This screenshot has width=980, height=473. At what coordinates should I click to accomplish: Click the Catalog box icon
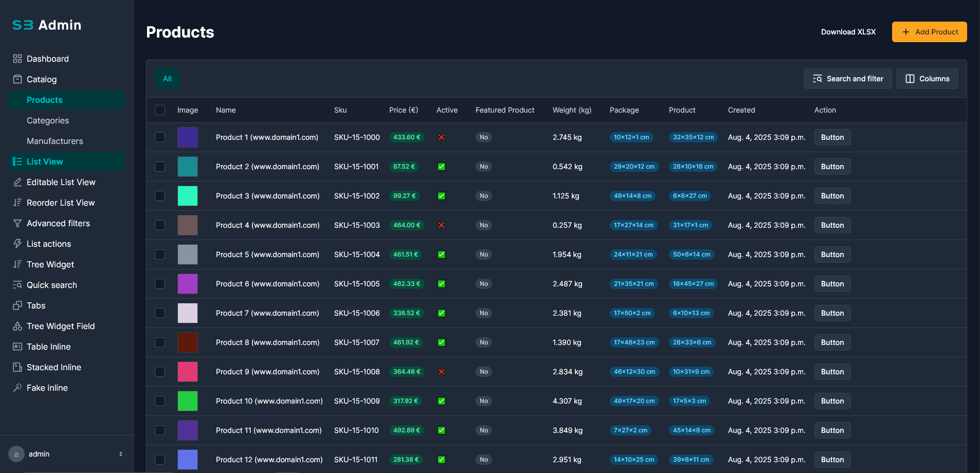[x=17, y=79]
